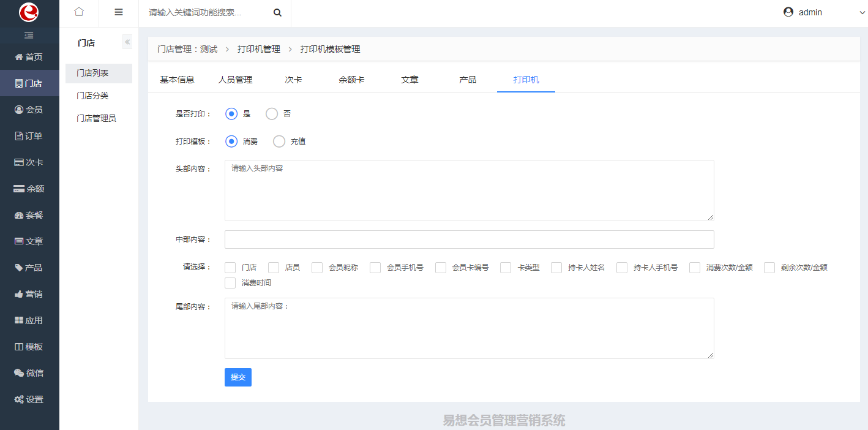Open 微信 in the left sidebar

29,373
